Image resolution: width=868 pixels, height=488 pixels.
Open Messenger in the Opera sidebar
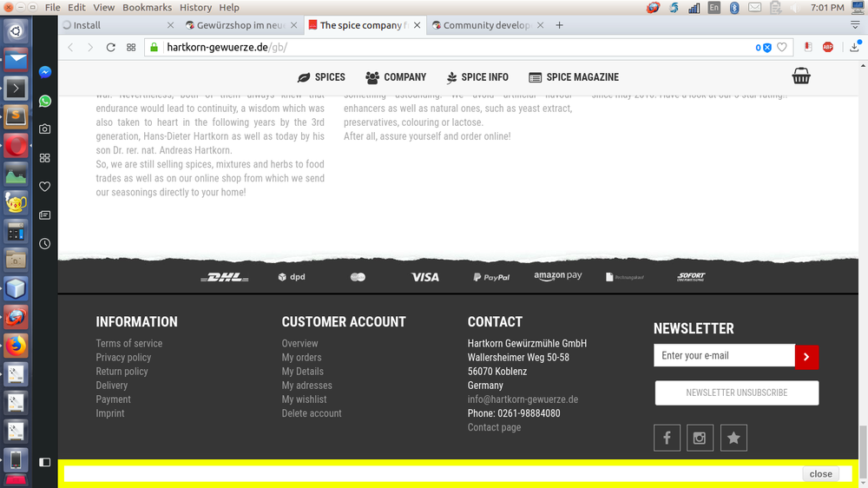tap(45, 72)
